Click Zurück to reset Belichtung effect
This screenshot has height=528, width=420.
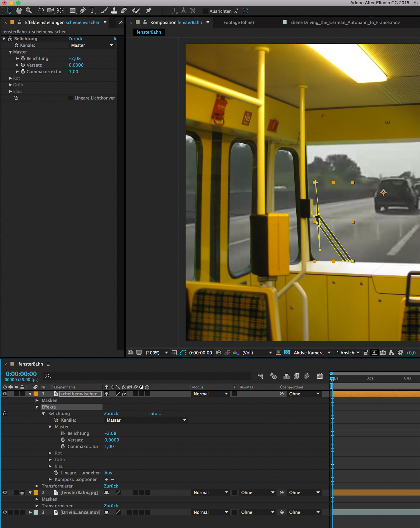[x=75, y=39]
